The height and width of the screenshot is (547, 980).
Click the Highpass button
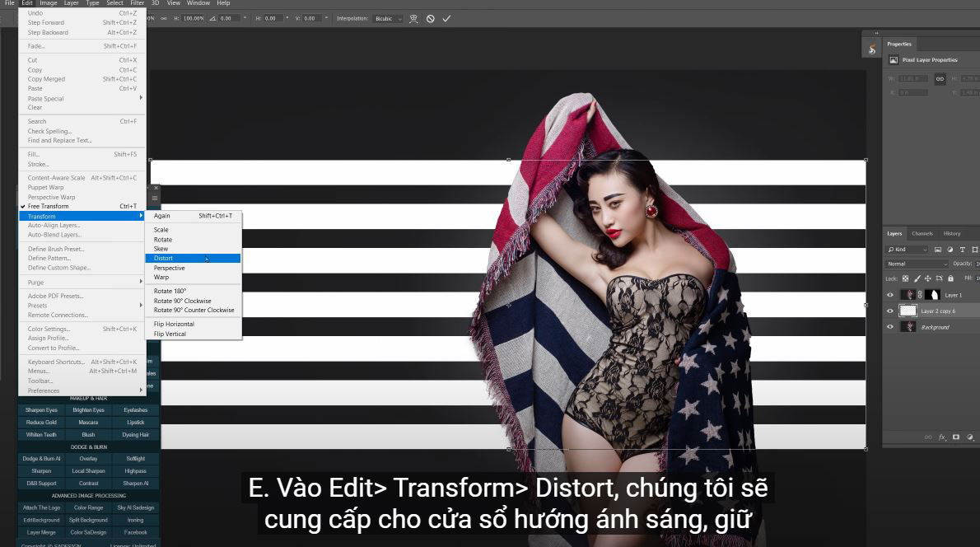136,471
